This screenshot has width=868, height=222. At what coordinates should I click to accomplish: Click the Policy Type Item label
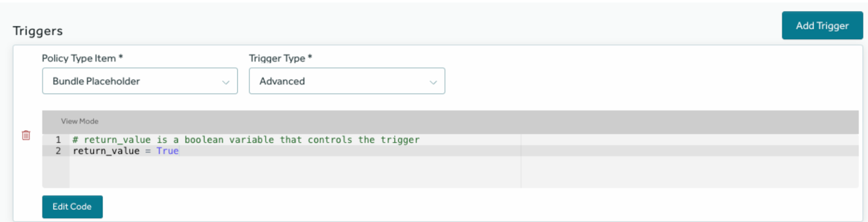[x=79, y=58]
